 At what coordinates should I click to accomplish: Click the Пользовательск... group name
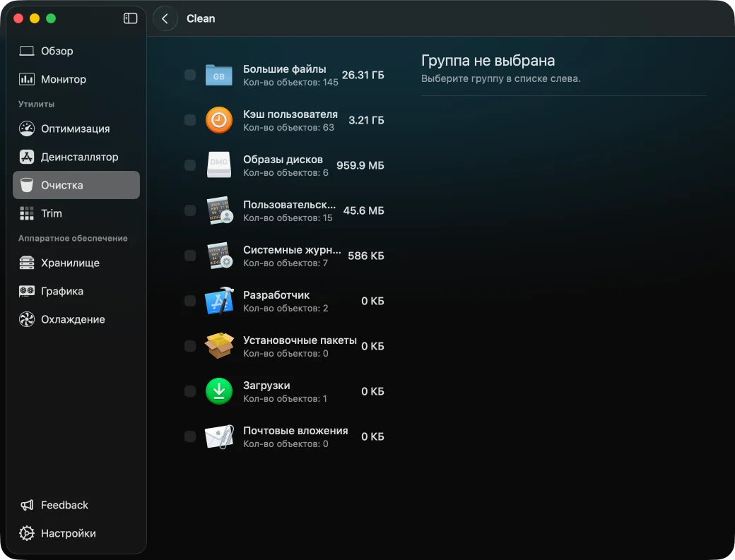[x=289, y=205]
